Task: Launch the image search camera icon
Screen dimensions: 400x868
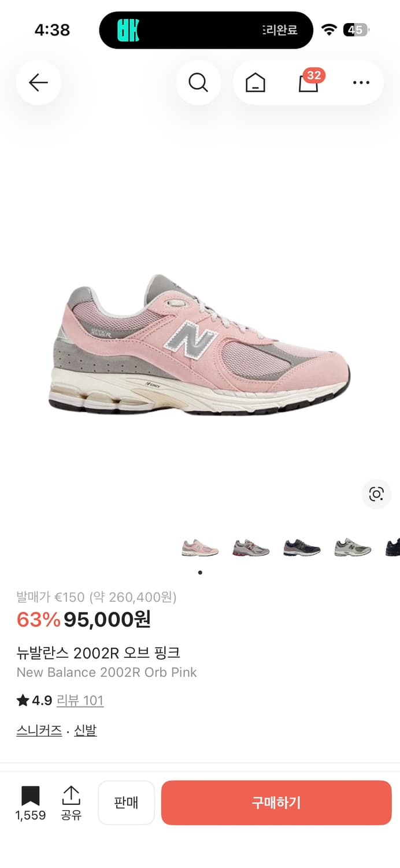Action: (376, 494)
